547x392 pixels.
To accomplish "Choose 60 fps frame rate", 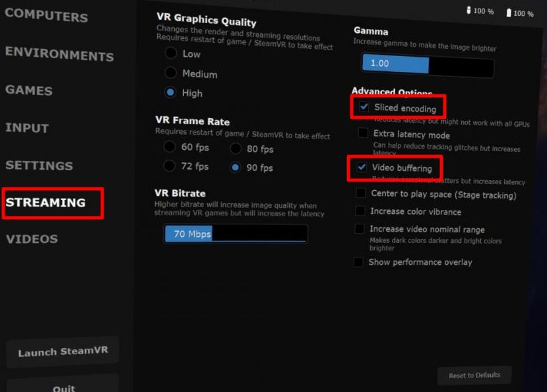I will (170, 147).
